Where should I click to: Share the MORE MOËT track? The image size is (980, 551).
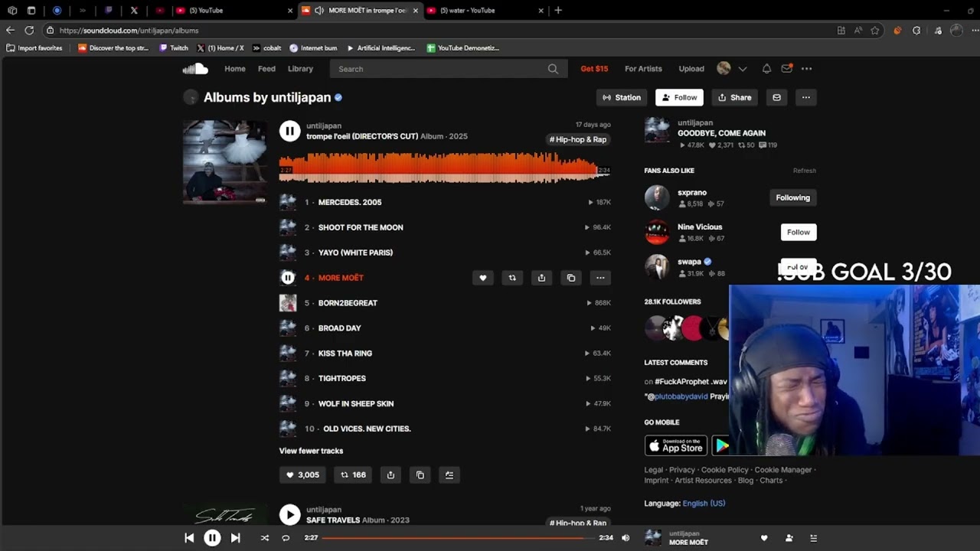click(x=541, y=278)
